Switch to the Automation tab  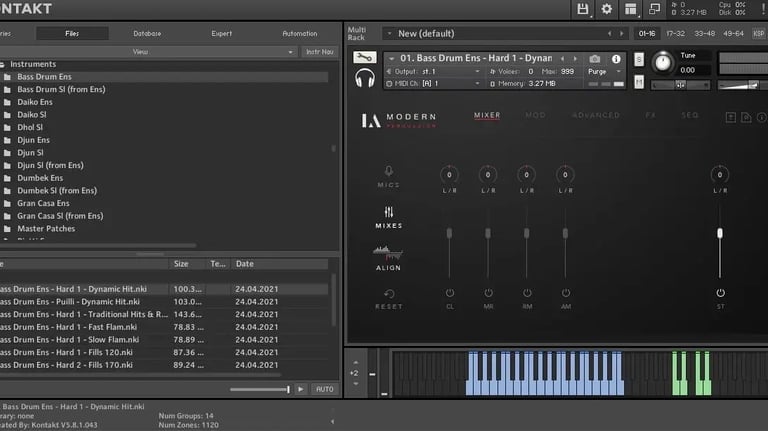[x=300, y=34]
